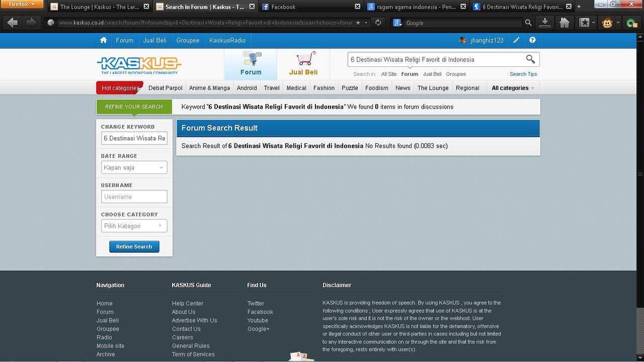Select the Jual Beli cart tab
This screenshot has width=644, height=362.
point(303,64)
